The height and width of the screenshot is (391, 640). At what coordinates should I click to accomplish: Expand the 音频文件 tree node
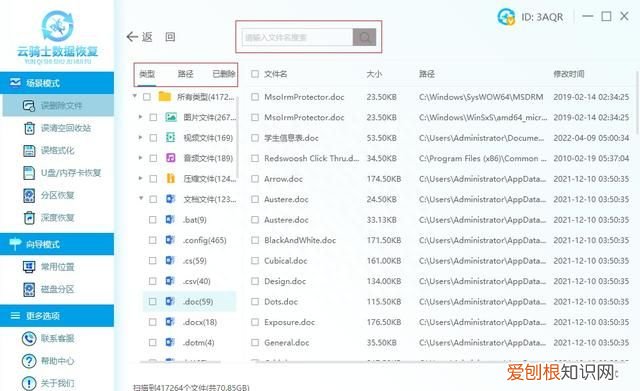click(140, 158)
